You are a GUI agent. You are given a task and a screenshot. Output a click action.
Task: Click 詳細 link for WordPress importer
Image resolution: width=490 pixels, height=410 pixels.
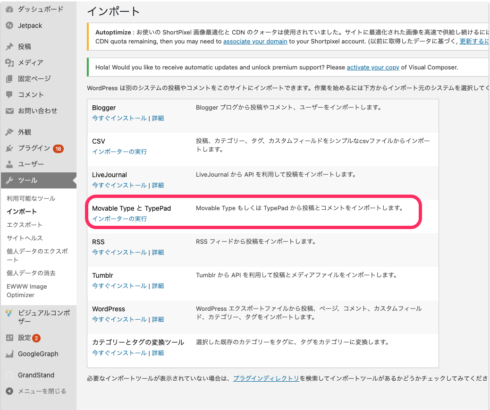coord(158,319)
